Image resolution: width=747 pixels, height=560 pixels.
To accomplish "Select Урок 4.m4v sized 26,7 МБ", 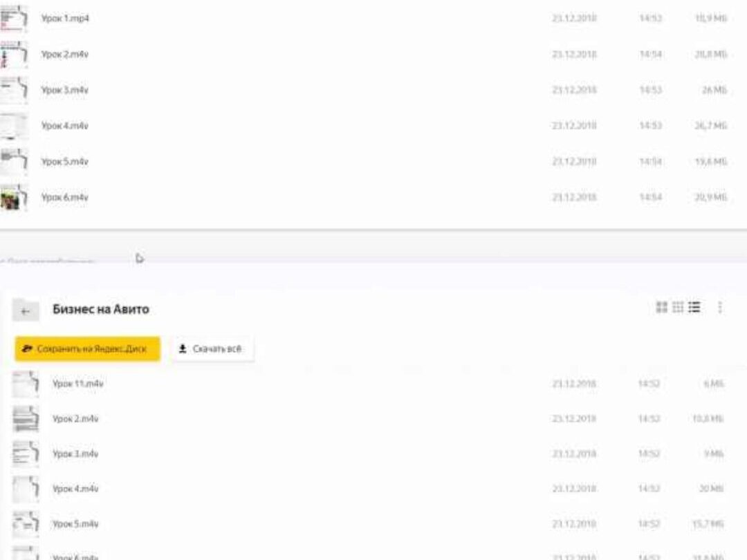I will 64,126.
